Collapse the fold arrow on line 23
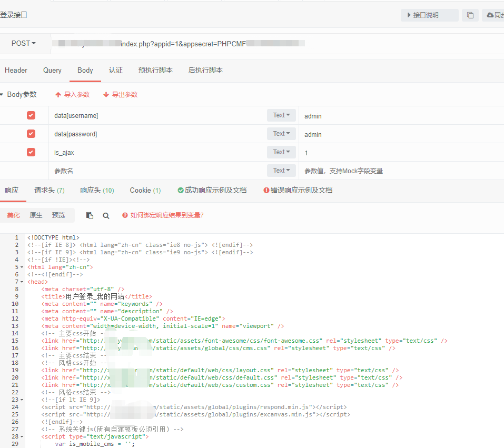The image size is (504, 448). (x=22, y=400)
